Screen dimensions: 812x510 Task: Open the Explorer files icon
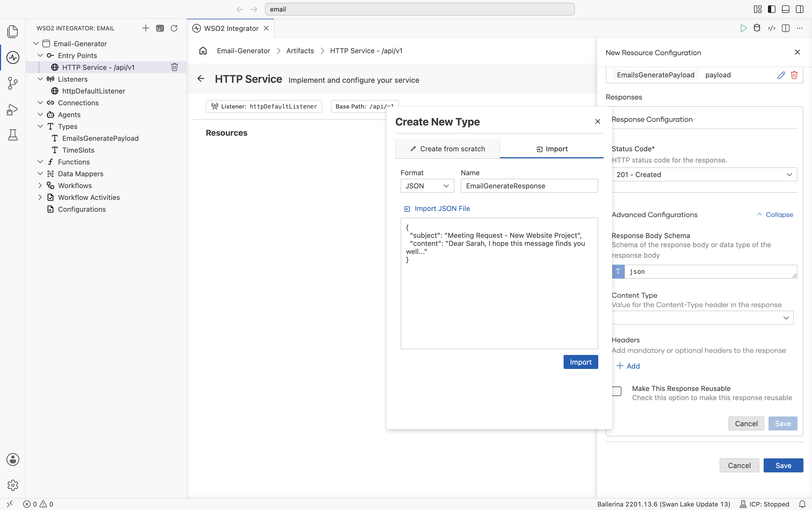[12, 31]
